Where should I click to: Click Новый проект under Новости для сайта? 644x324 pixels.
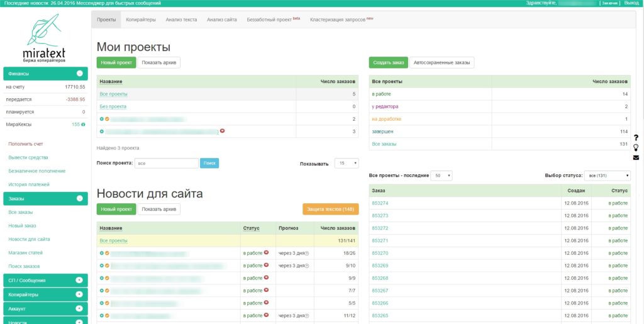pyautogui.click(x=116, y=209)
